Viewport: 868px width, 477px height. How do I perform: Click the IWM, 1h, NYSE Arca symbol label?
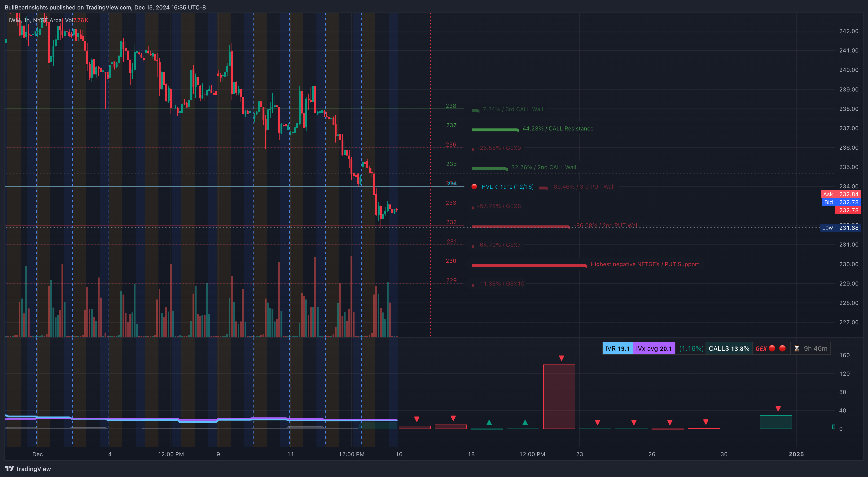(35, 20)
